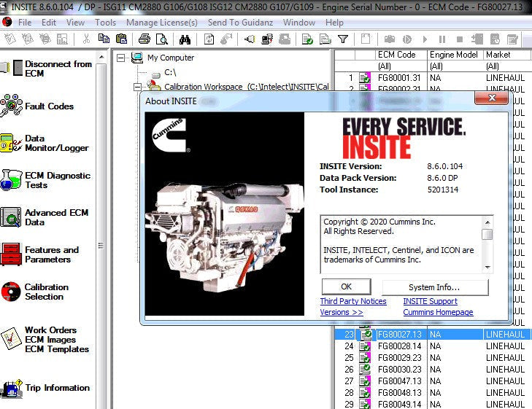Click the Paste clipboard toolbar icon
Screen dimensions: 532x409
tap(121, 39)
